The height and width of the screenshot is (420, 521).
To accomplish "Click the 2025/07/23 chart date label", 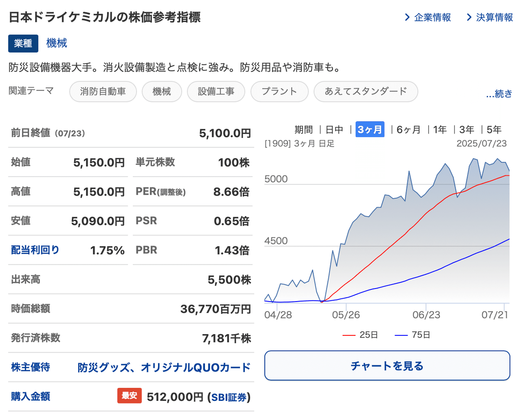I will 481,144.
